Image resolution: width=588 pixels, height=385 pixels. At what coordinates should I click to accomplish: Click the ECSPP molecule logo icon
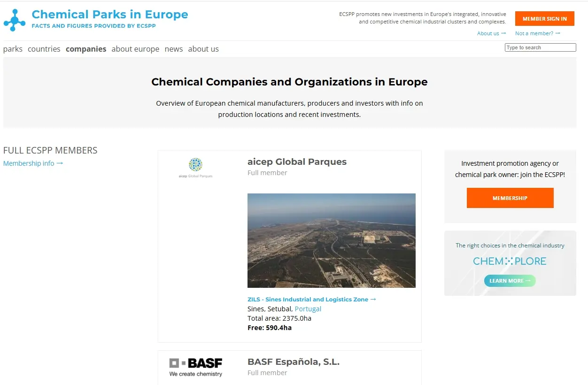point(15,20)
